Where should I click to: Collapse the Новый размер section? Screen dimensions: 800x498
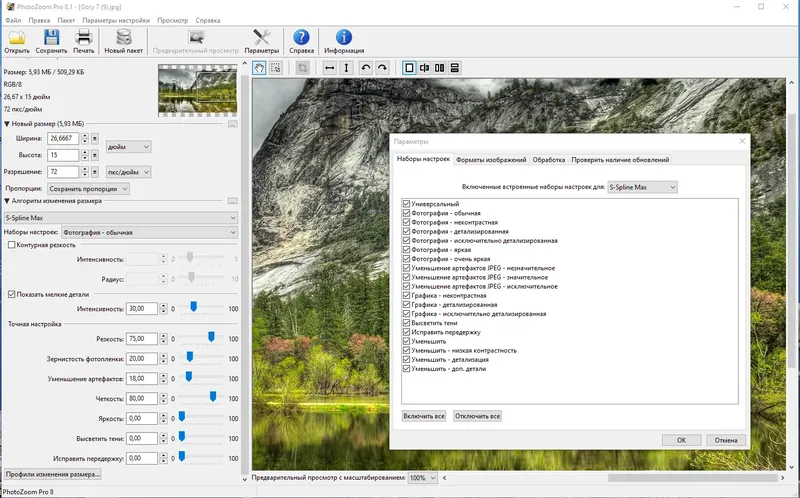point(7,124)
